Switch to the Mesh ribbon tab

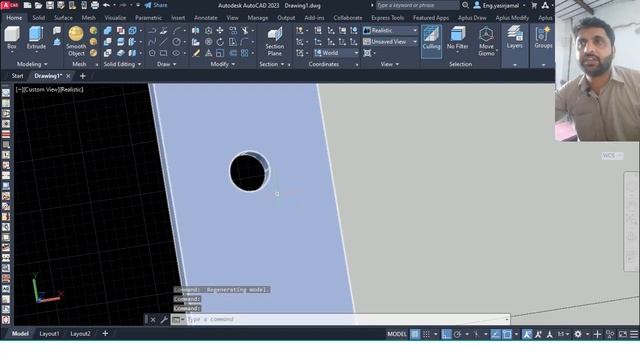point(89,18)
